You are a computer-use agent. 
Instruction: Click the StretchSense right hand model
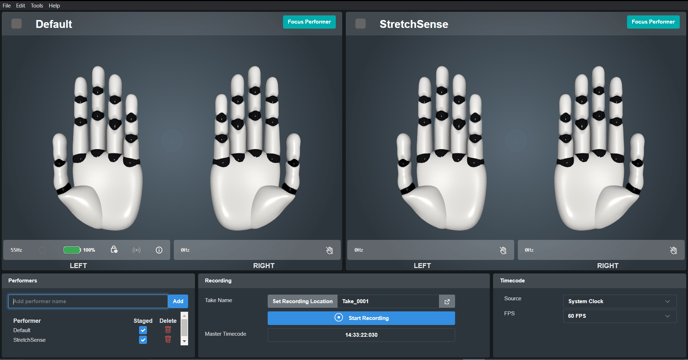pyautogui.click(x=599, y=148)
